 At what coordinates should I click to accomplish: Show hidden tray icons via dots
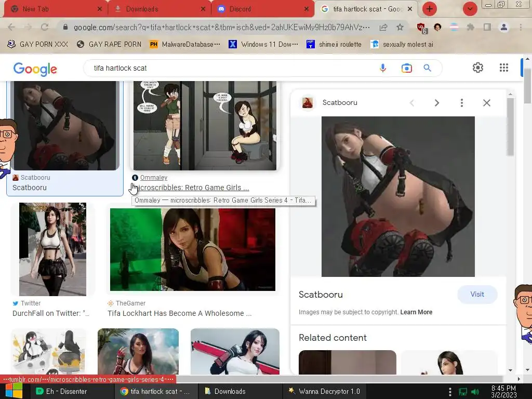[x=450, y=392]
